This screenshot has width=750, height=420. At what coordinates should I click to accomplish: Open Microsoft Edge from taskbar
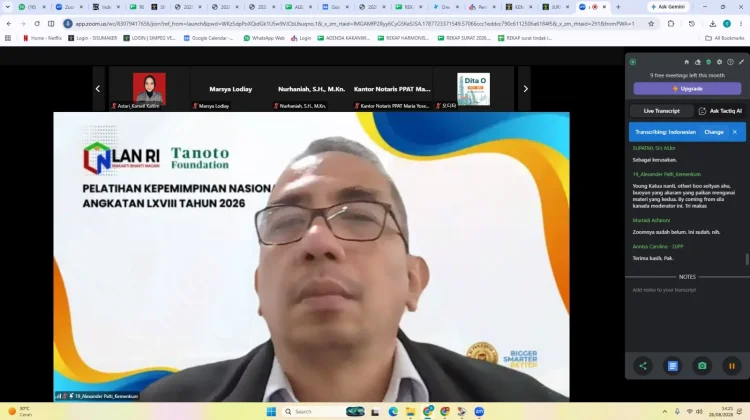tap(393, 412)
